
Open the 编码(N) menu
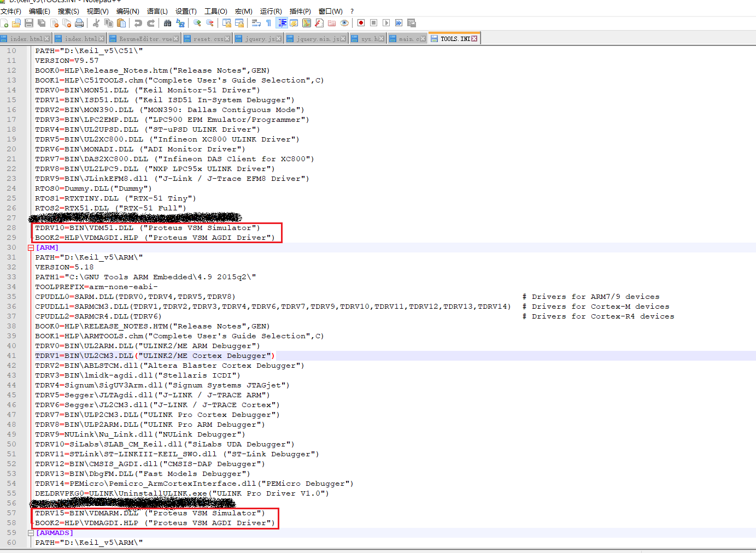[x=128, y=11]
